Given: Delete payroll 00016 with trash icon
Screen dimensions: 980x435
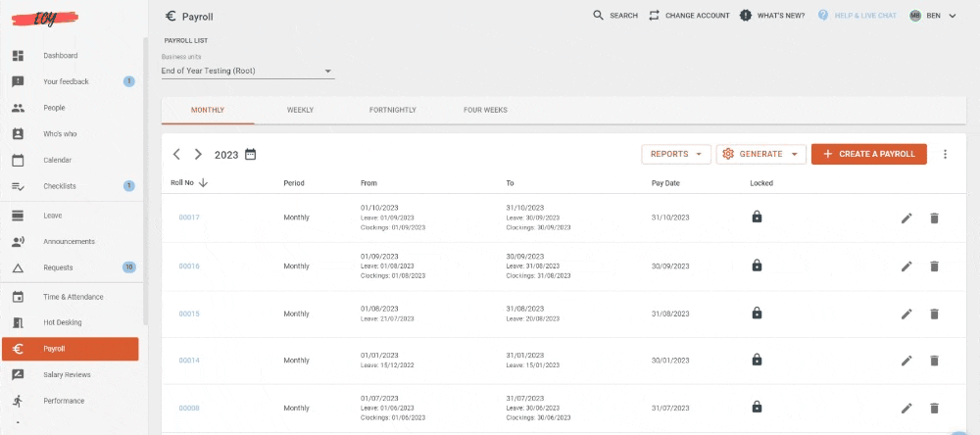Looking at the screenshot, I should (x=934, y=266).
